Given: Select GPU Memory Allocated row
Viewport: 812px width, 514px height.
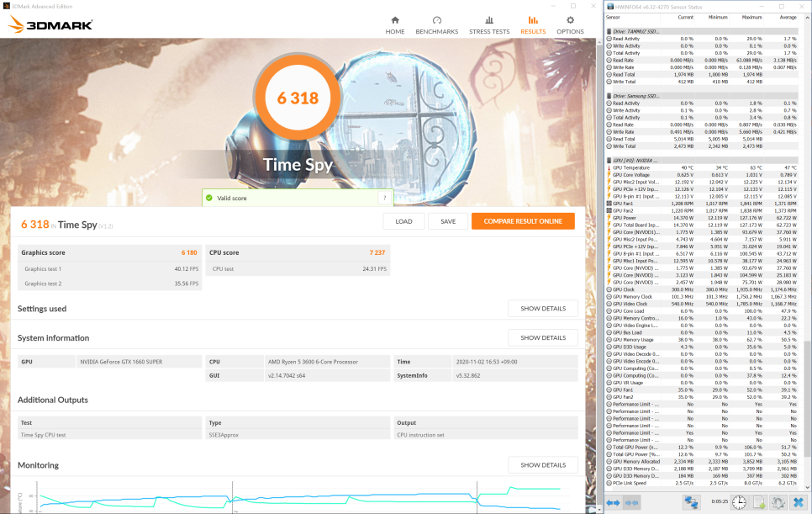Looking at the screenshot, I should click(702, 462).
